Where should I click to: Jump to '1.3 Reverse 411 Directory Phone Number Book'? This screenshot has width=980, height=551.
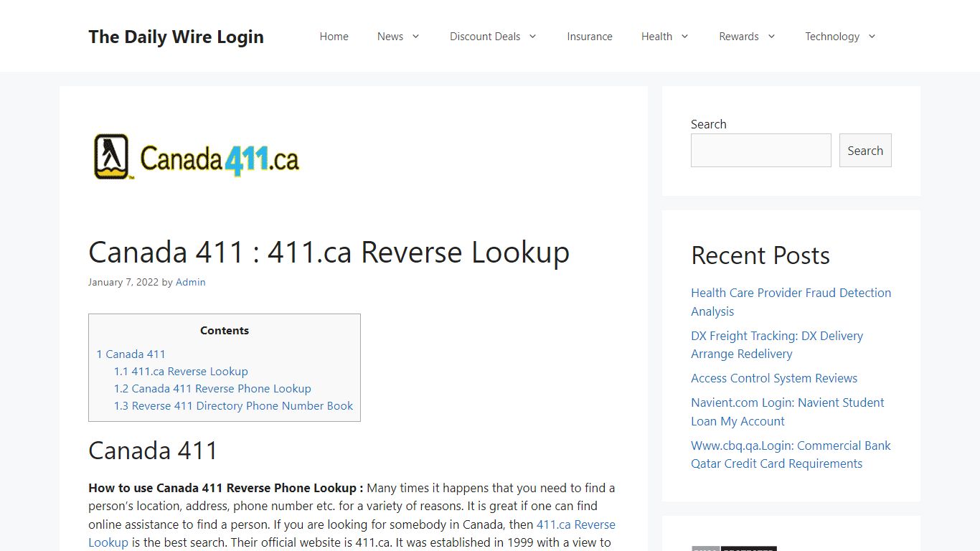(233, 405)
